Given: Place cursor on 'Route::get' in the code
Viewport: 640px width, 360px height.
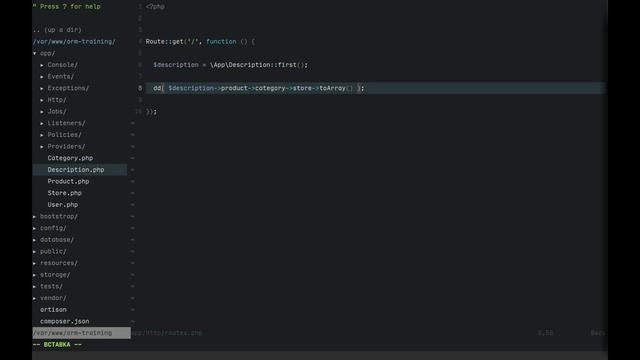Looking at the screenshot, I should click(164, 42).
